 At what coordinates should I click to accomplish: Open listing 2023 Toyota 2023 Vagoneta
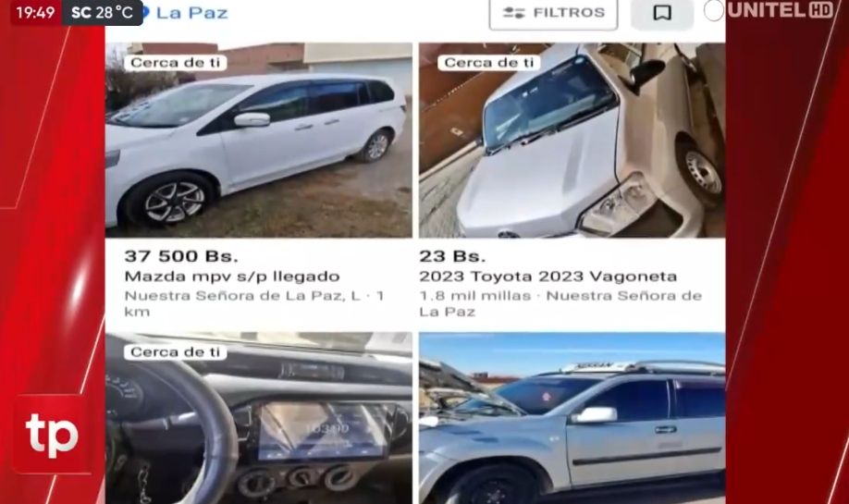pos(548,277)
